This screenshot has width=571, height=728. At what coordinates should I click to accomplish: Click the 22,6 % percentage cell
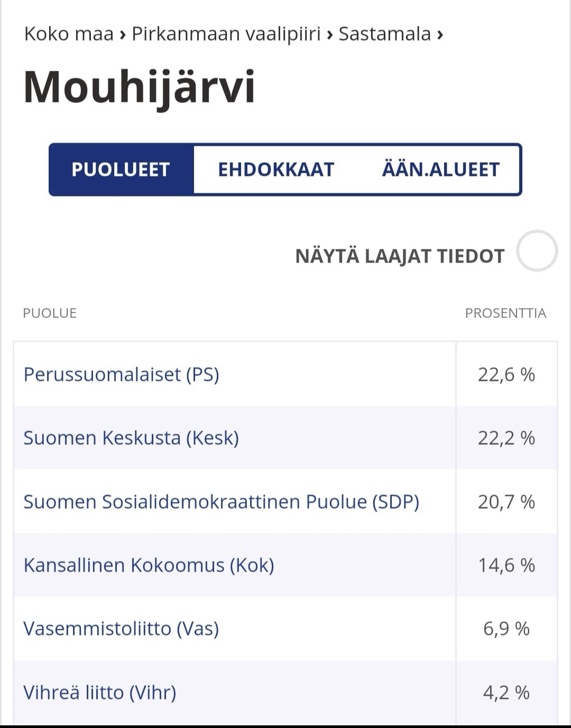(506, 375)
